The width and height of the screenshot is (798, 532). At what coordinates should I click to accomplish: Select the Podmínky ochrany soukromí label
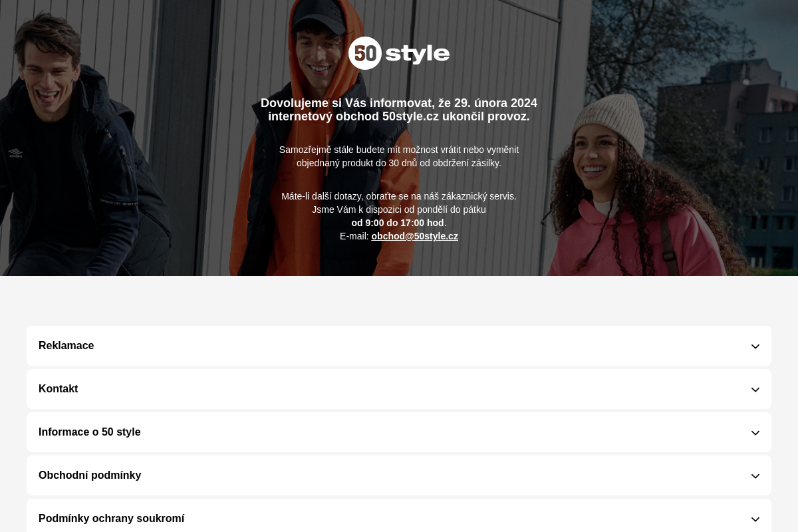(112, 519)
